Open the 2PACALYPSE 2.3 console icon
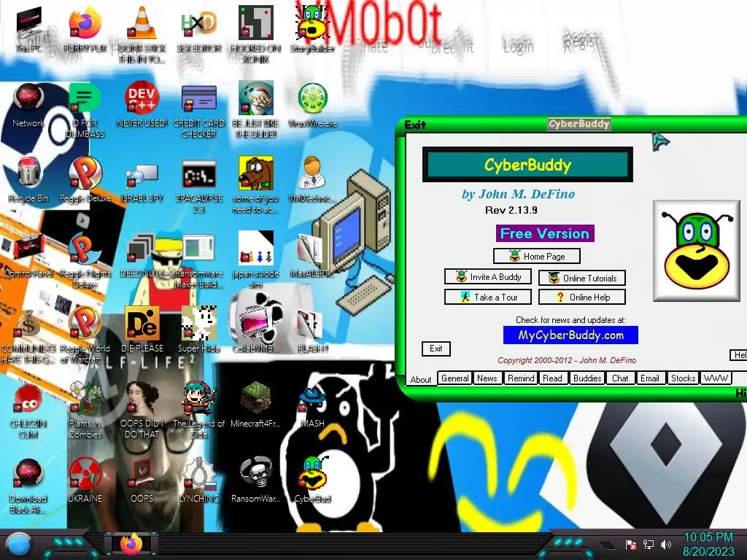Viewport: 747px width, 560px height. click(199, 186)
